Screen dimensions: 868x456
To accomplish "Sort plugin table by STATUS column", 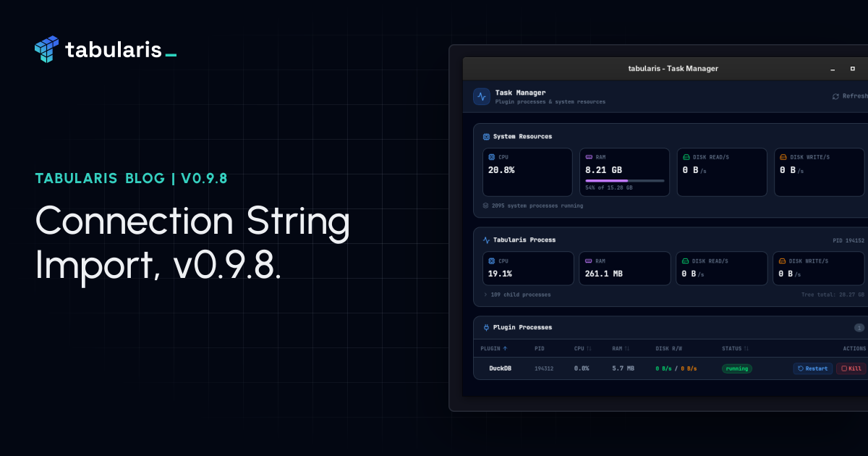I will pos(735,349).
